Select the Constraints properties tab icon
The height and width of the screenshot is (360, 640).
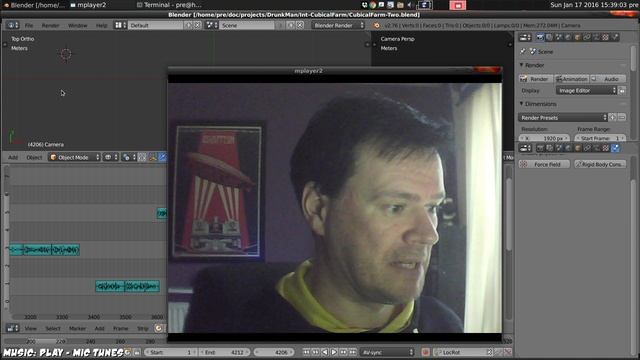click(587, 38)
